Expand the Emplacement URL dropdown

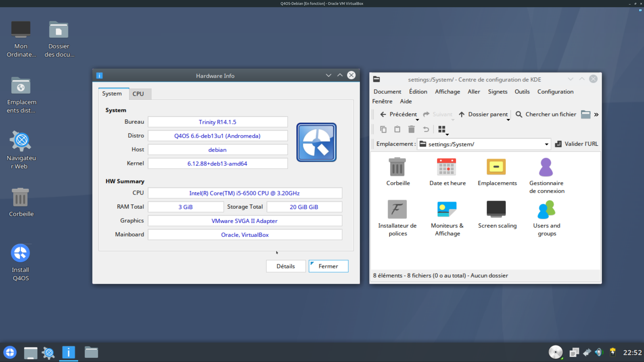pos(547,144)
